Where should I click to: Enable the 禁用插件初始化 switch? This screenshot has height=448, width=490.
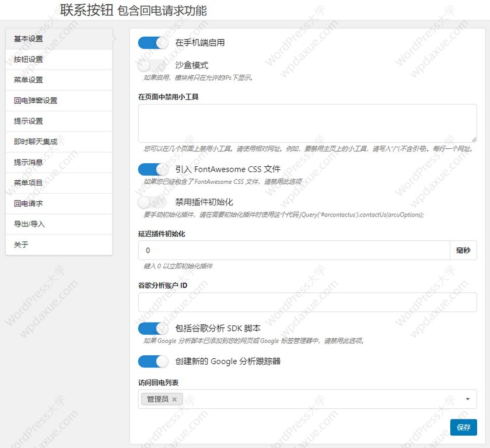pos(153,202)
